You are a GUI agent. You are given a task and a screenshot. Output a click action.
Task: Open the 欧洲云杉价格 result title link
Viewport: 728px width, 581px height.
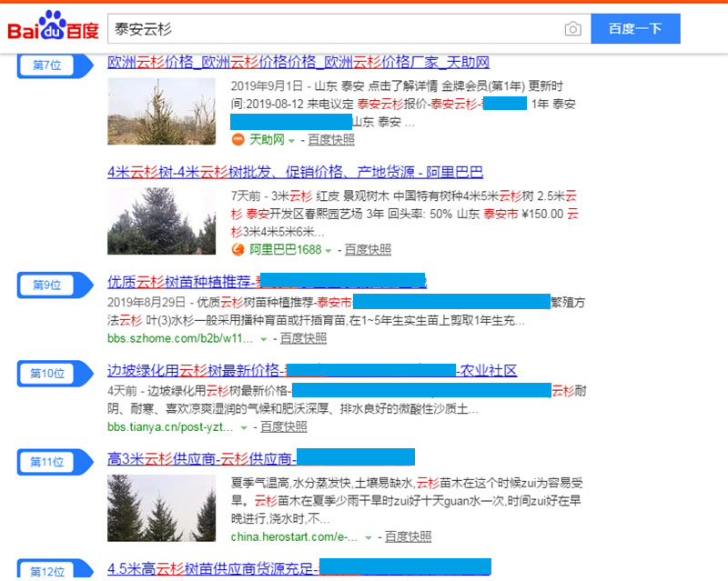point(298,62)
